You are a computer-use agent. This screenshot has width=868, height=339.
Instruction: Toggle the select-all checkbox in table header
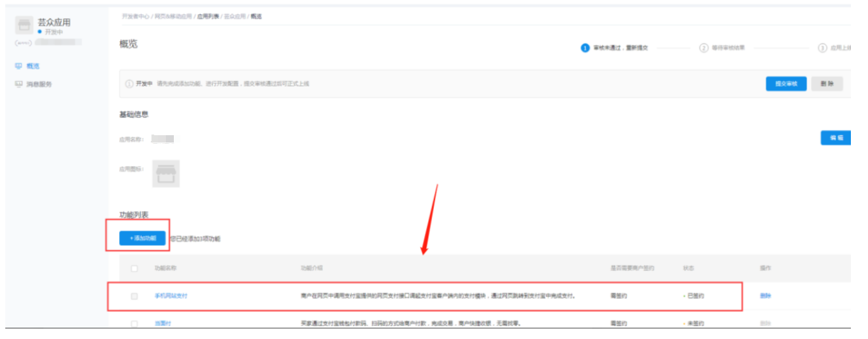(134, 268)
